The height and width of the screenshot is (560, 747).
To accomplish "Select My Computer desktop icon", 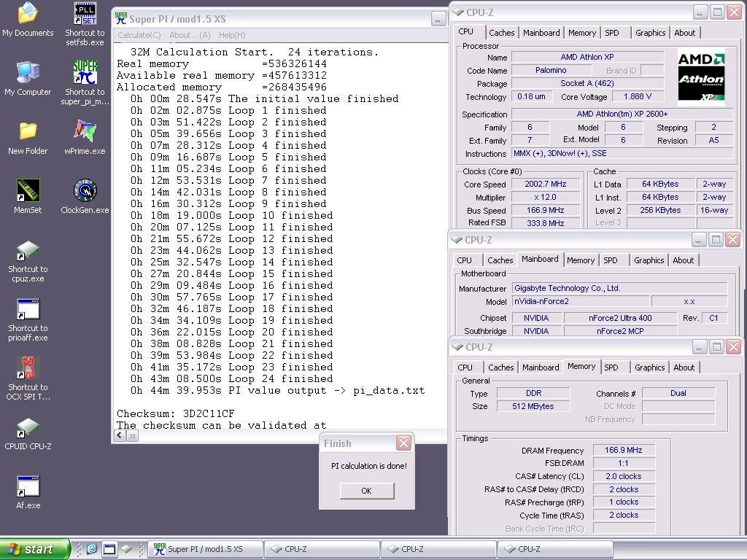I will [x=28, y=79].
